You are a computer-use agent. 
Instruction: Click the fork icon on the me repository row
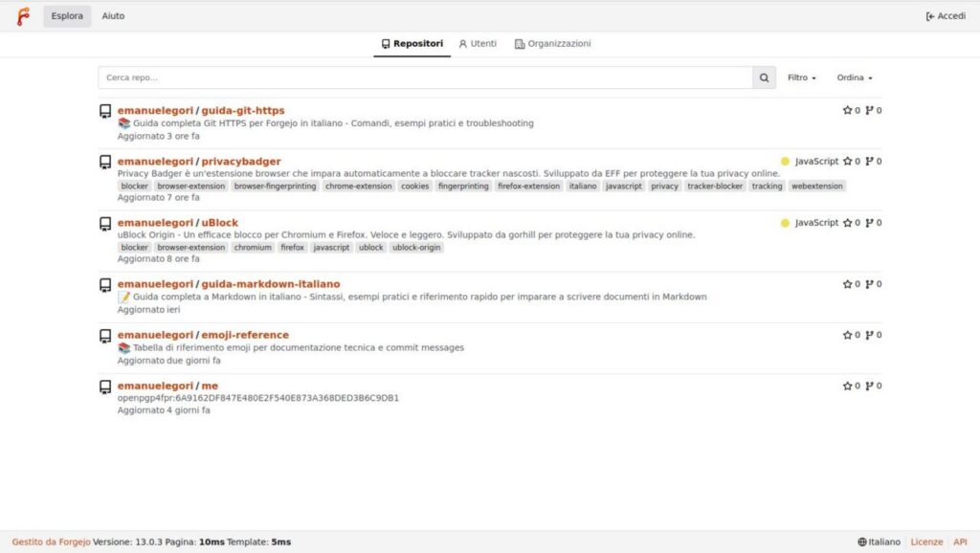pyautogui.click(x=870, y=387)
